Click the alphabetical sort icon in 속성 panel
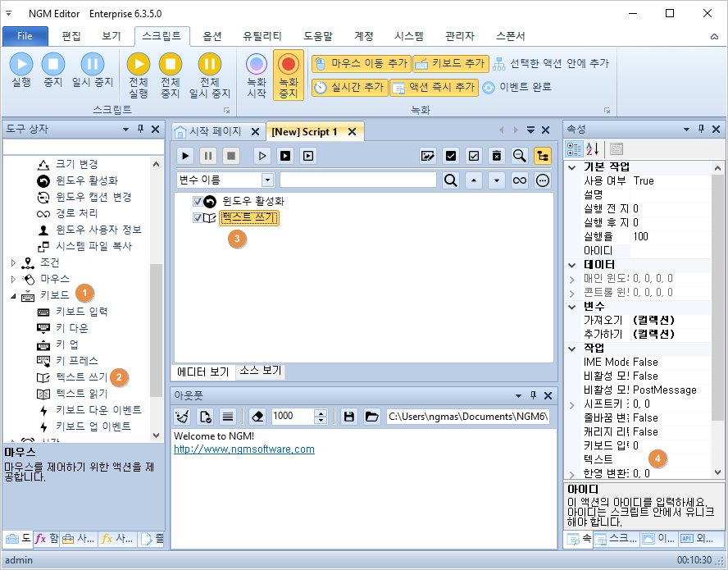Viewport: 728px width, 570px height. click(593, 149)
